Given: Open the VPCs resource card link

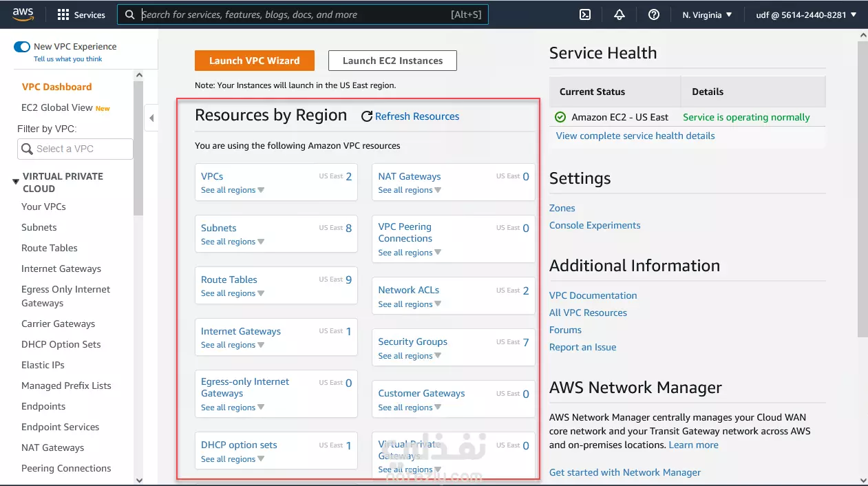Looking at the screenshot, I should pos(212,176).
